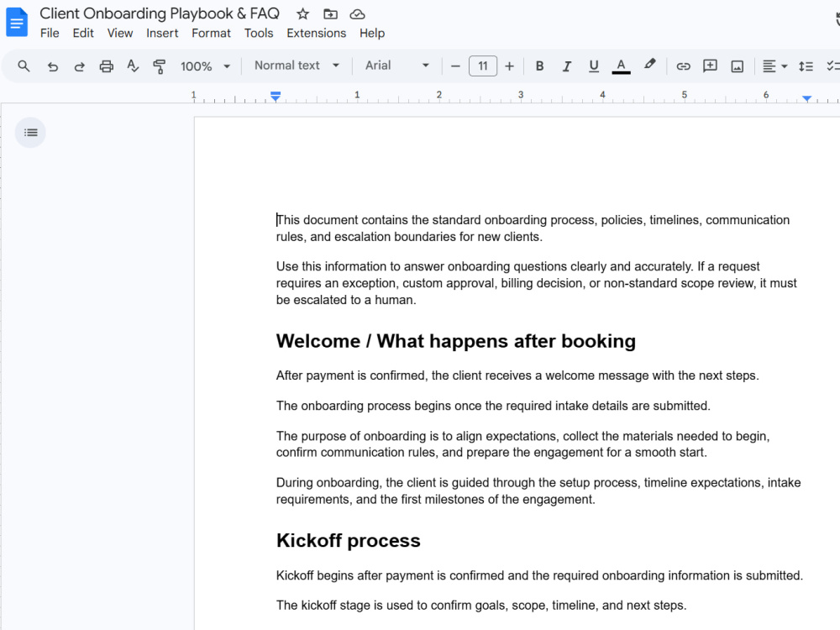The height and width of the screenshot is (630, 840).
Task: Show the document outline panel
Action: 30,133
